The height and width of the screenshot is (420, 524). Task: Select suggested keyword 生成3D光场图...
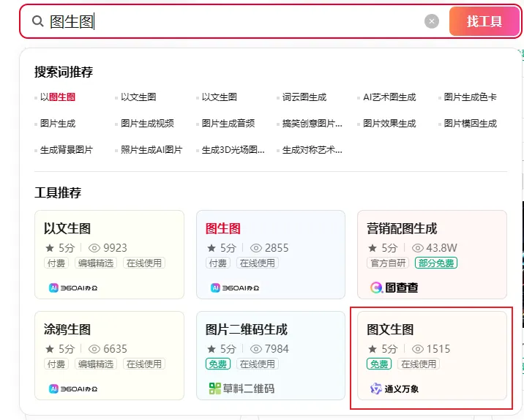(x=233, y=150)
